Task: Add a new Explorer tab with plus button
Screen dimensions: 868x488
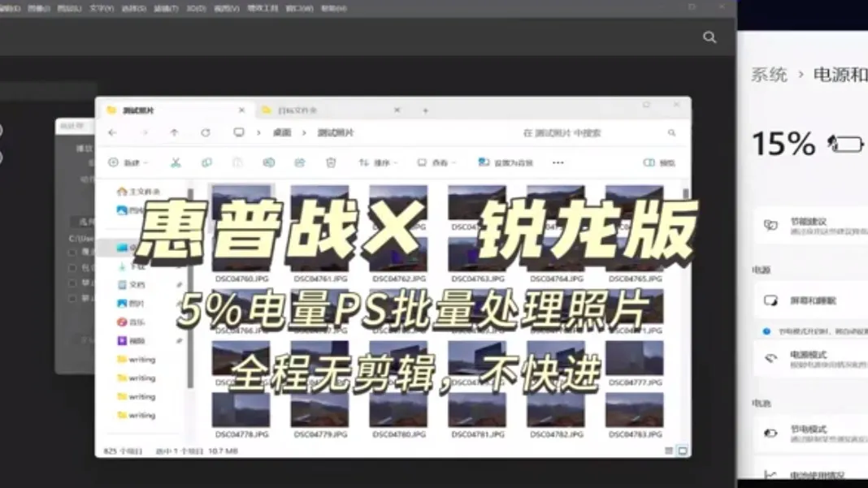Action: pos(425,110)
